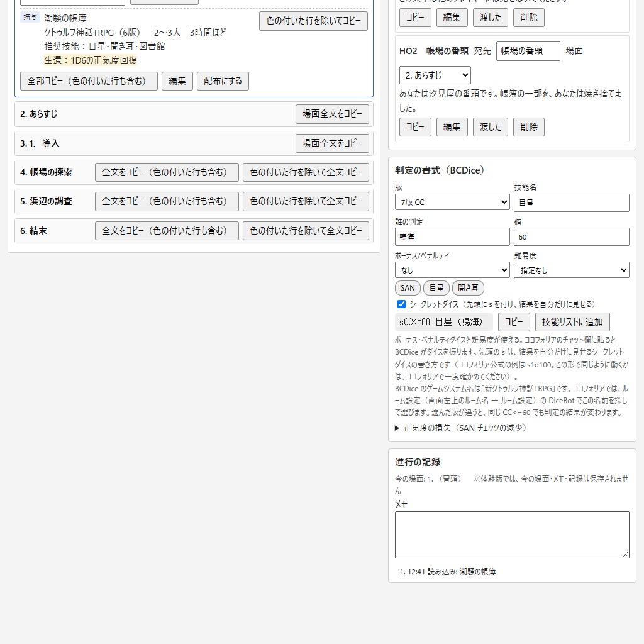Open the ボーナス/ペナルティ dropdown
Image resolution: width=644 pixels, height=644 pixels.
click(452, 270)
